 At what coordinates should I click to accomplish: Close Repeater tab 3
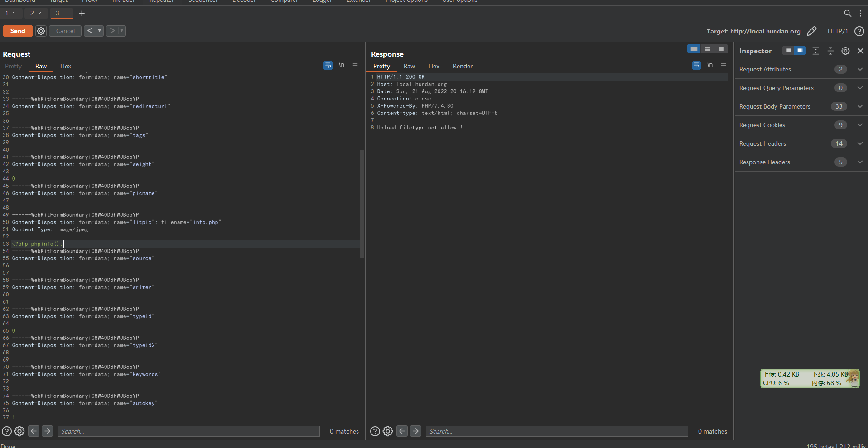[65, 13]
